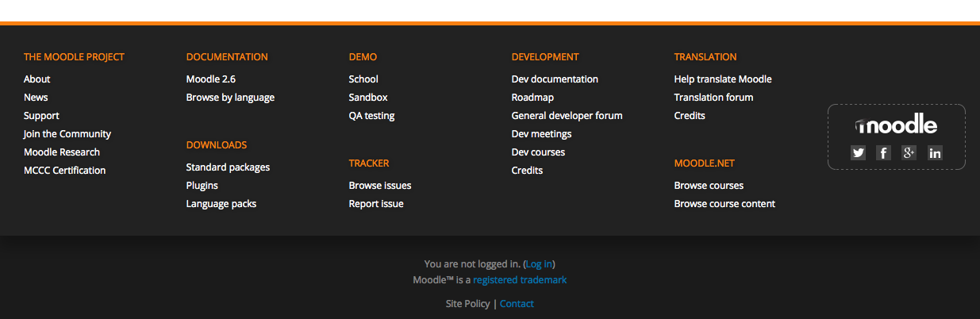The image size is (980, 319).
Task: Click Report issue link
Action: tap(376, 204)
